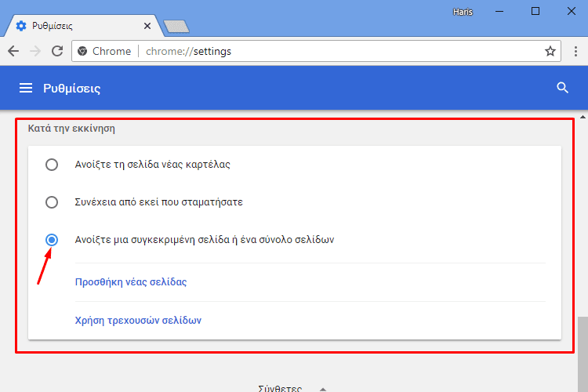Click the 'Κατά την εκκίνηση' section heading
588x392 pixels.
(71, 129)
